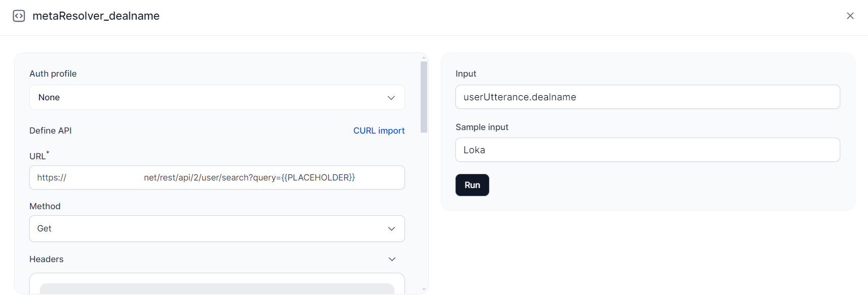This screenshot has height=305, width=868.
Task: Click the left panel's vertical scrollbar thumb
Action: click(x=424, y=97)
